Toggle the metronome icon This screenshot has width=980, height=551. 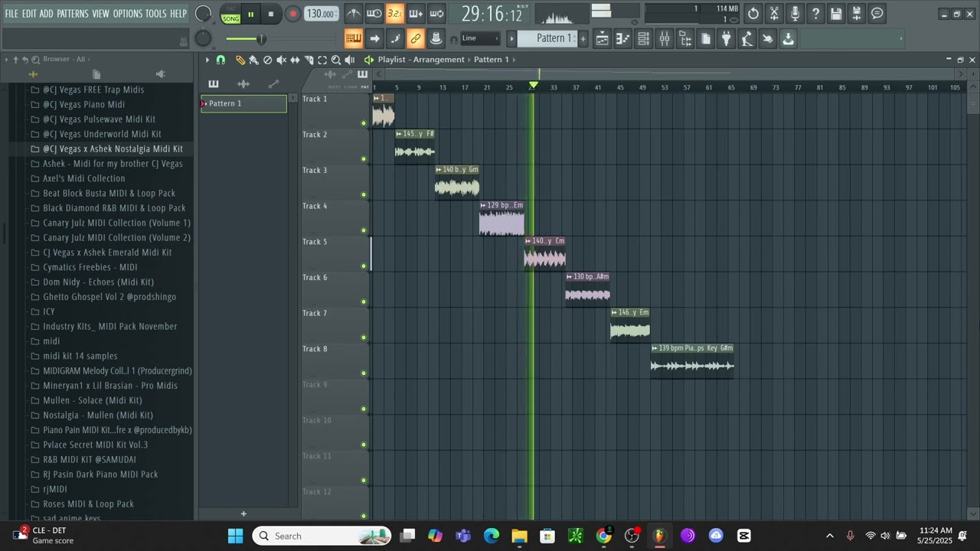click(x=353, y=13)
